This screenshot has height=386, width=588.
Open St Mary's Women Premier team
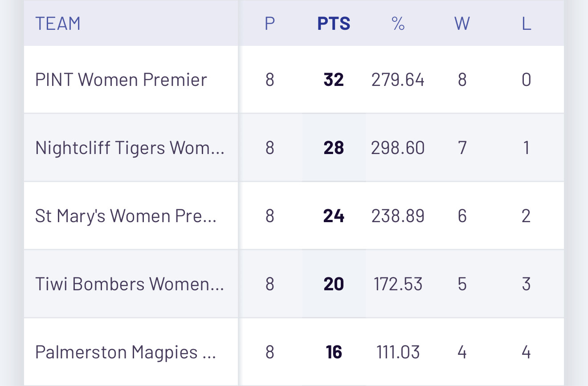tap(126, 216)
